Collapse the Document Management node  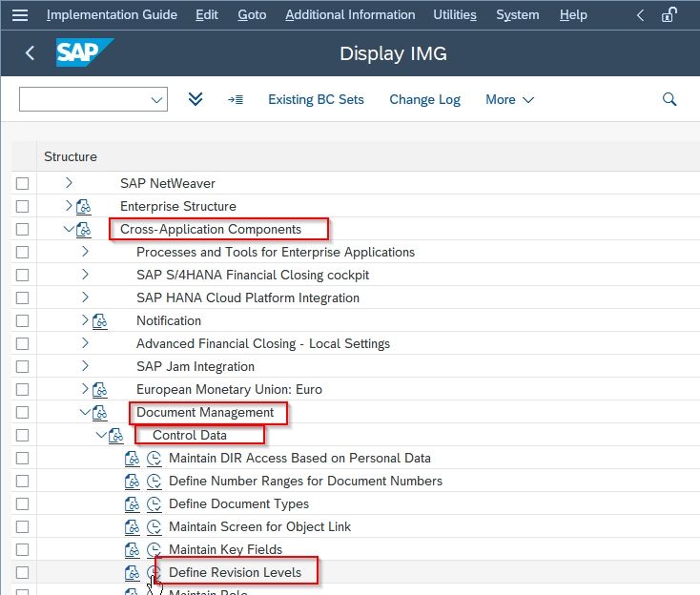[85, 412]
